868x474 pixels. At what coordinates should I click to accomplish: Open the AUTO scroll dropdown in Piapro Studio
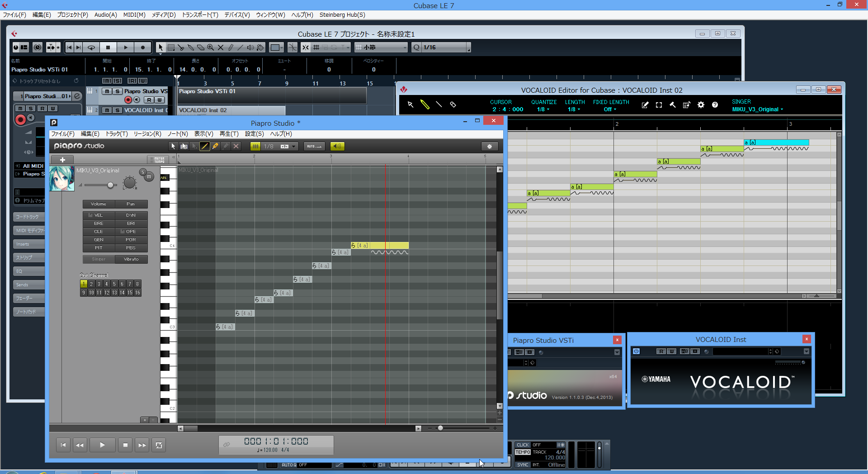click(x=315, y=146)
